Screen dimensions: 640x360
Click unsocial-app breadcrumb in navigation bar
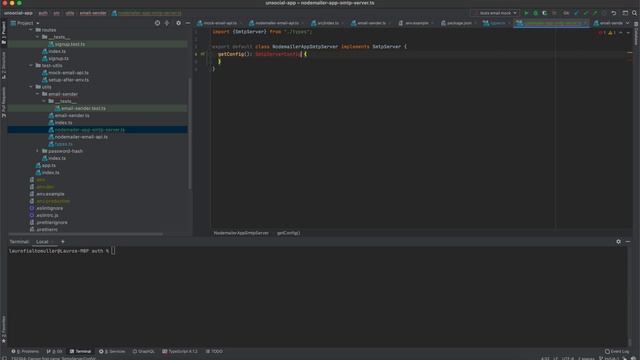[18, 13]
